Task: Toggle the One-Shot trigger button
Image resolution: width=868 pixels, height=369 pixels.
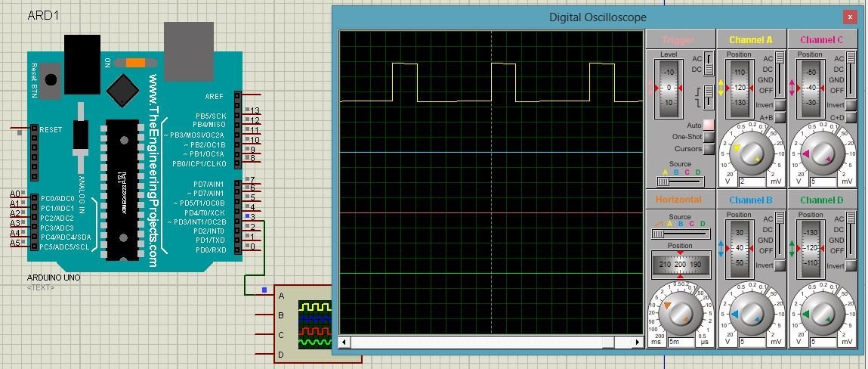Action: coord(709,137)
